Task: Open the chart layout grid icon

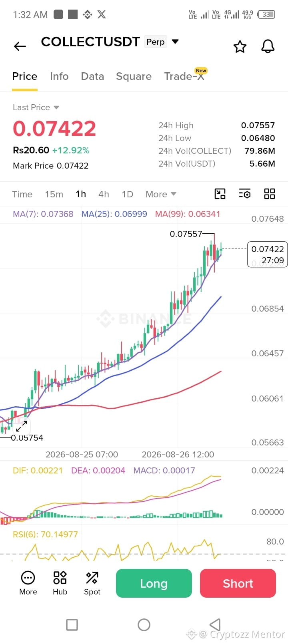Action: (270, 194)
